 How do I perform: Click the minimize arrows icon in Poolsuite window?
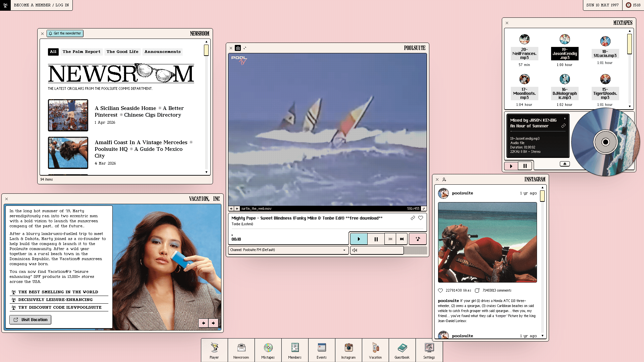click(245, 48)
